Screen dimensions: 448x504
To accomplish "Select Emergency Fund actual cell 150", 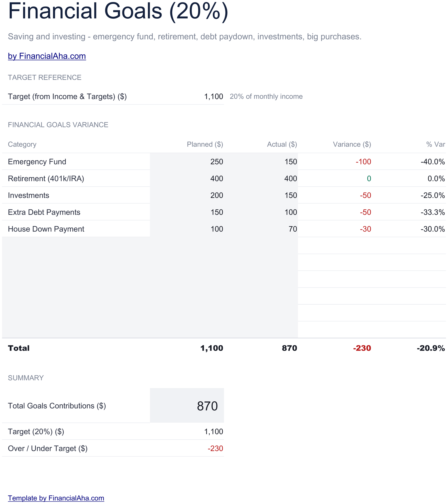I will coord(261,162).
